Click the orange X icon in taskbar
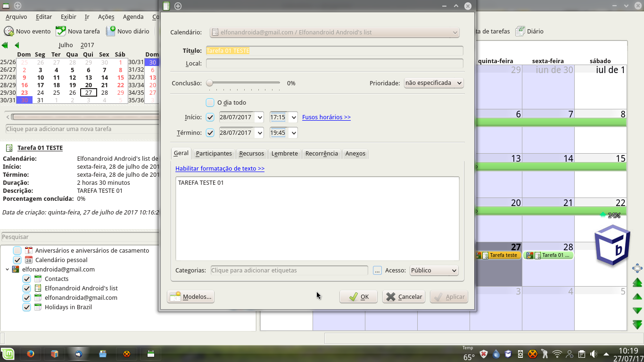This screenshot has height=362, width=644. point(126,354)
